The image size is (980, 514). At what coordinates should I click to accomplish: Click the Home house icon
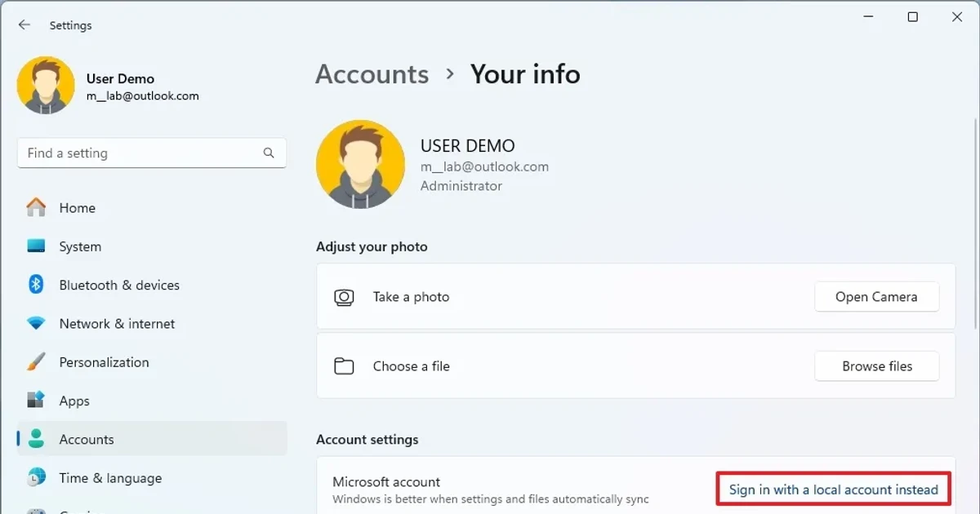[36, 207]
